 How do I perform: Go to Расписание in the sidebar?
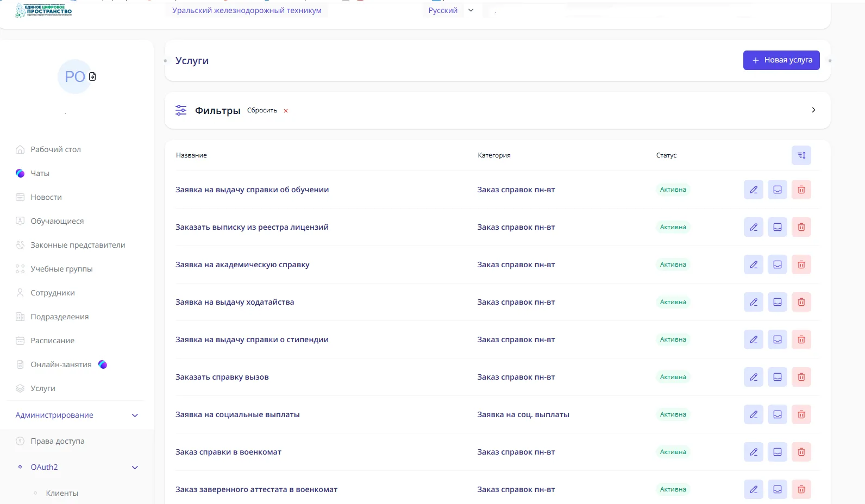pos(53,341)
